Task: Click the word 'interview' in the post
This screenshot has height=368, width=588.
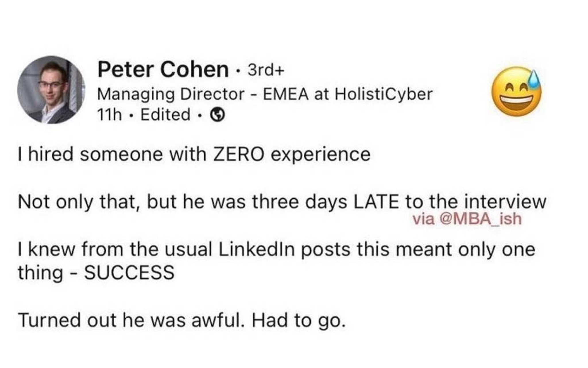Action: tap(505, 202)
